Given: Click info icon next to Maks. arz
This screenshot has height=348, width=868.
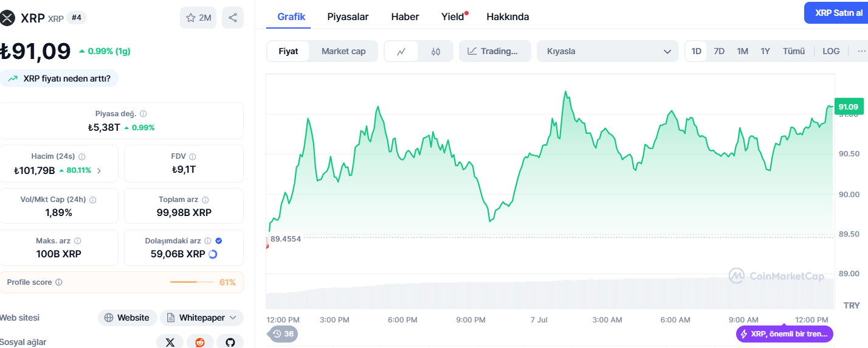Looking at the screenshot, I should click(78, 241).
